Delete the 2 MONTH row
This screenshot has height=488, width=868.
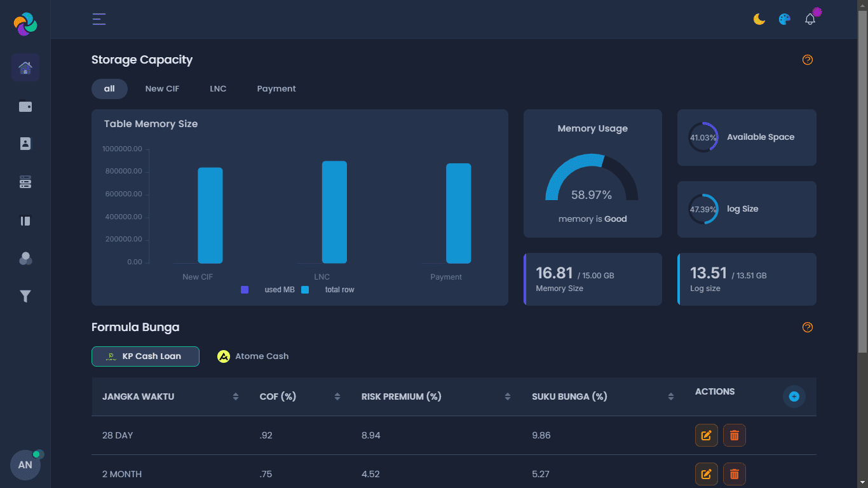735,474
